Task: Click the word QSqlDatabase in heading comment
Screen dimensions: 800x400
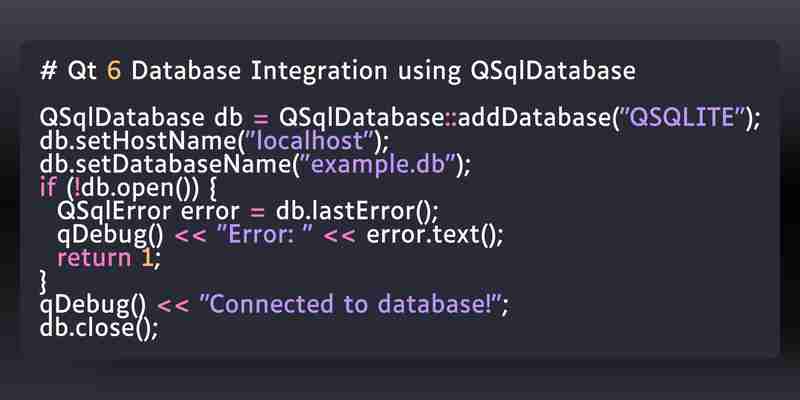Action: pyautogui.click(x=553, y=71)
